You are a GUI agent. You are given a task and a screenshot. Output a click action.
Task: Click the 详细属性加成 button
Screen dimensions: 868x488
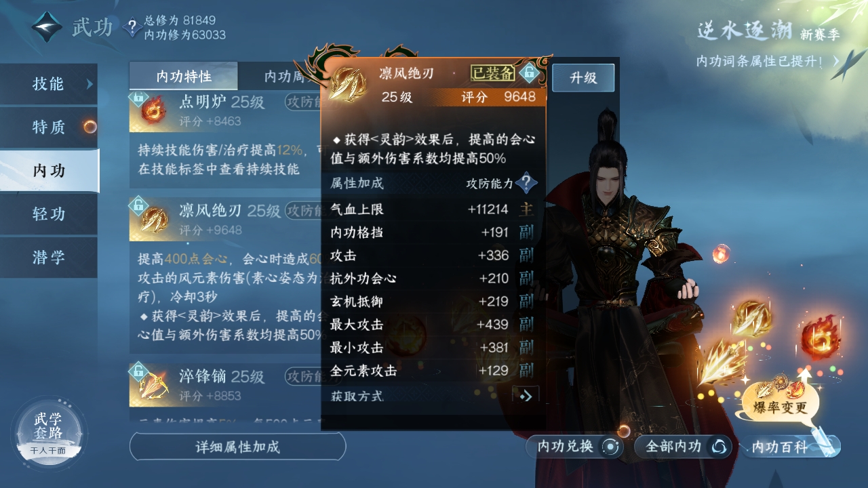(x=237, y=447)
